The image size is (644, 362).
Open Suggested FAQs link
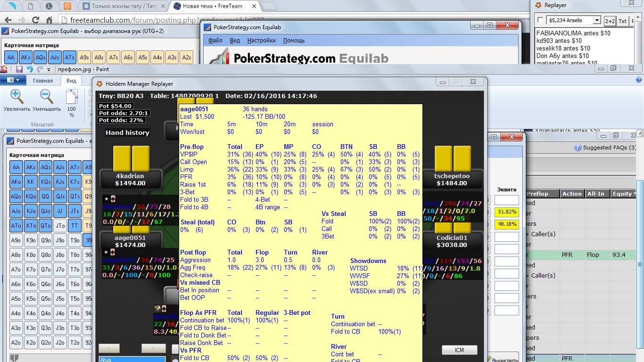610,148
